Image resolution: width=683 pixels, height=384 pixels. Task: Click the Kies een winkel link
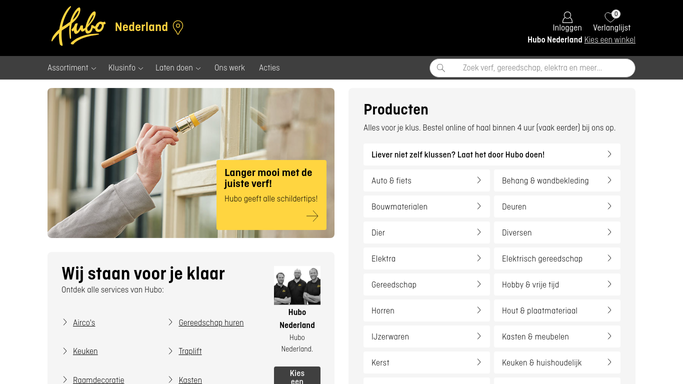609,40
